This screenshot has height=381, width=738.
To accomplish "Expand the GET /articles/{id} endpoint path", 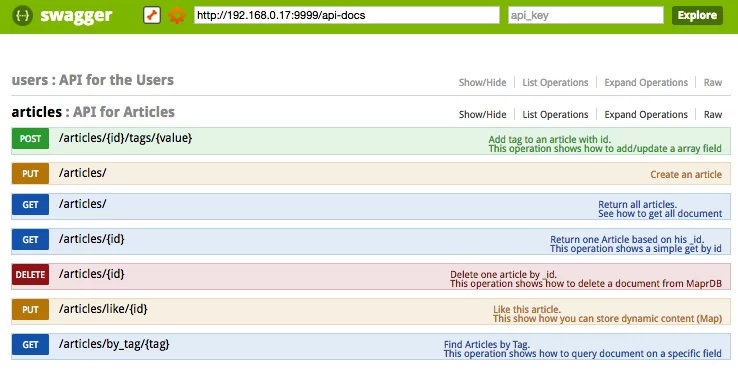I will point(91,239).
